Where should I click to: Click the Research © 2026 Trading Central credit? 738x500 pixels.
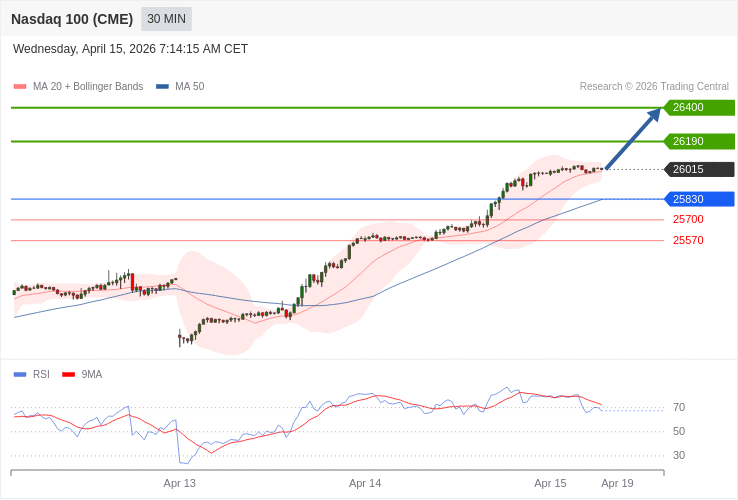click(x=654, y=87)
